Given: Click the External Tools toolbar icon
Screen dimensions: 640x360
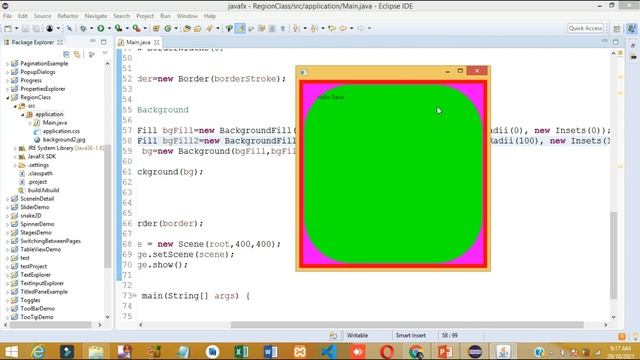Looking at the screenshot, I should point(136,28).
